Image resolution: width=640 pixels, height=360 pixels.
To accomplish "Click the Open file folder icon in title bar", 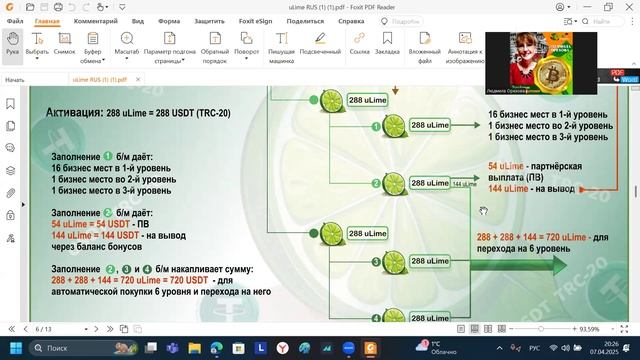I will pyautogui.click(x=30, y=7).
